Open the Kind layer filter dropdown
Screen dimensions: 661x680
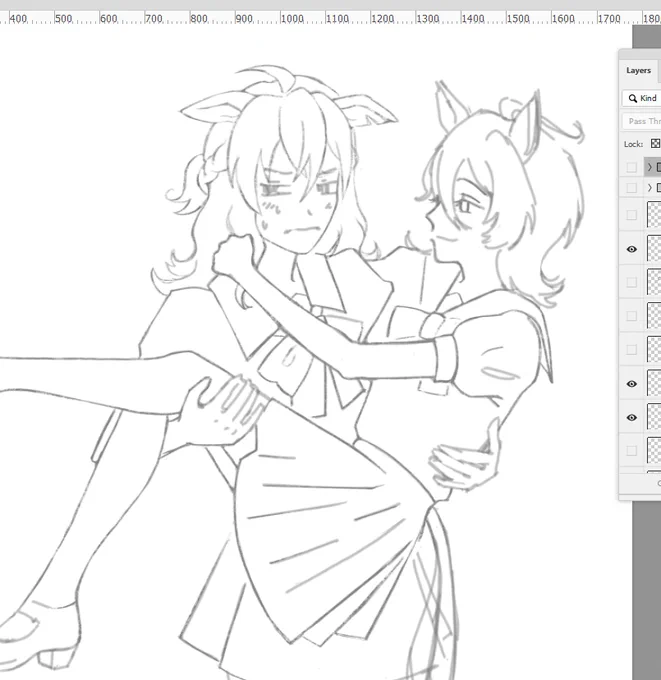coord(642,98)
